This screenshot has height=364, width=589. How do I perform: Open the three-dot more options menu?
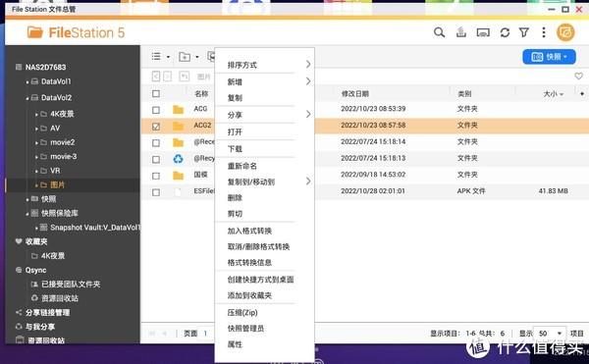(544, 32)
